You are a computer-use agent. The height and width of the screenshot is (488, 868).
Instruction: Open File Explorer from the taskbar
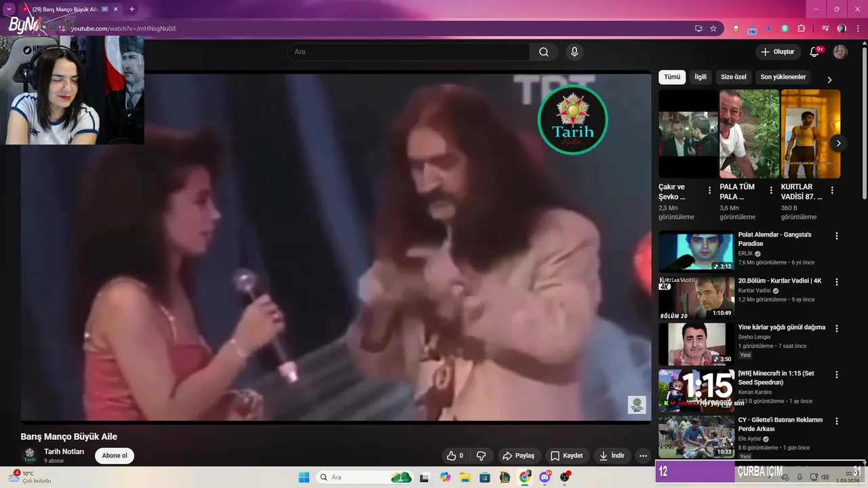pos(465,477)
